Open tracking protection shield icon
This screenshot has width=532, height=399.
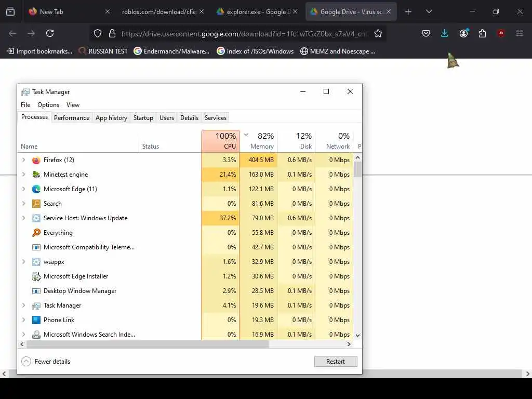click(98, 33)
